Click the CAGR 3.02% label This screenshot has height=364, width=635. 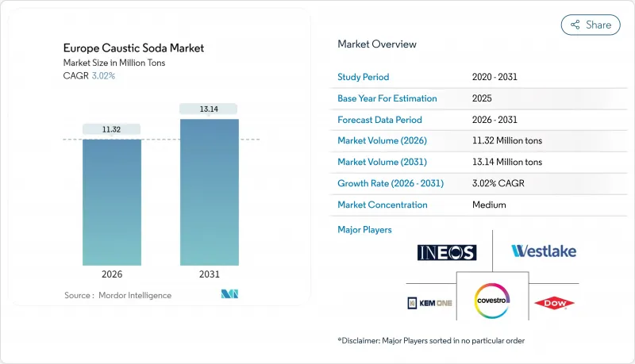(x=89, y=75)
